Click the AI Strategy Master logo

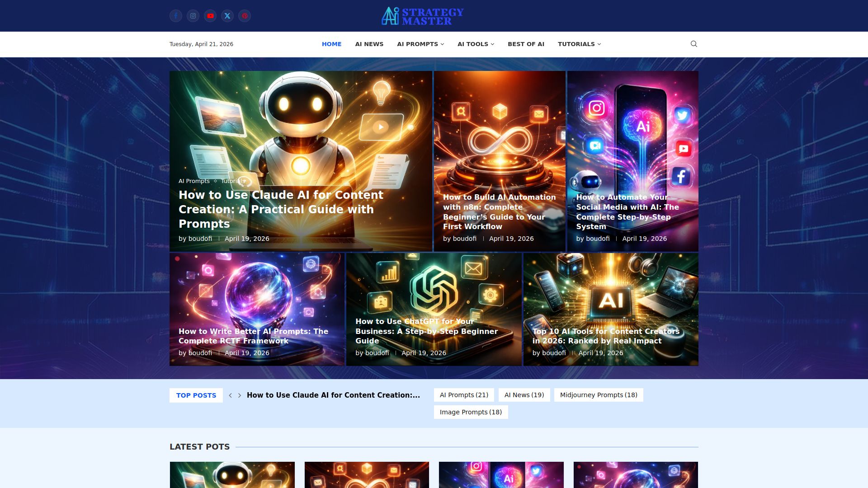(x=422, y=16)
